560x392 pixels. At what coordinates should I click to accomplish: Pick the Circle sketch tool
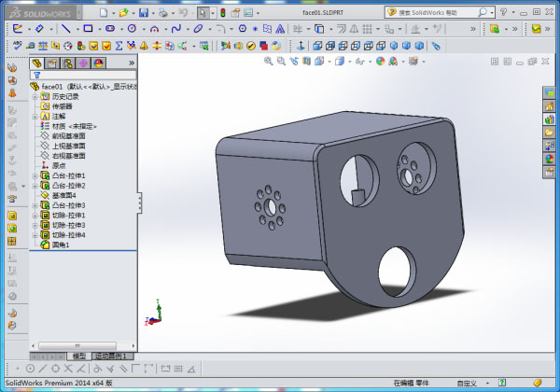click(x=132, y=29)
